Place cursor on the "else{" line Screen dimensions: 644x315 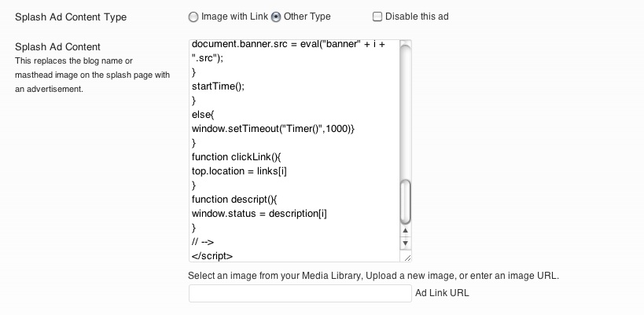click(202, 115)
